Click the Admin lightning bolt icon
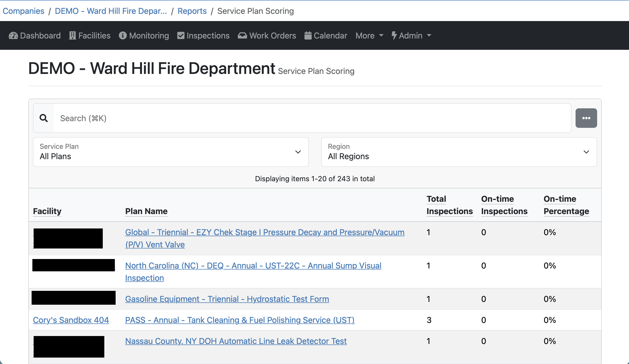Image resolution: width=629 pixels, height=364 pixels. tap(394, 35)
